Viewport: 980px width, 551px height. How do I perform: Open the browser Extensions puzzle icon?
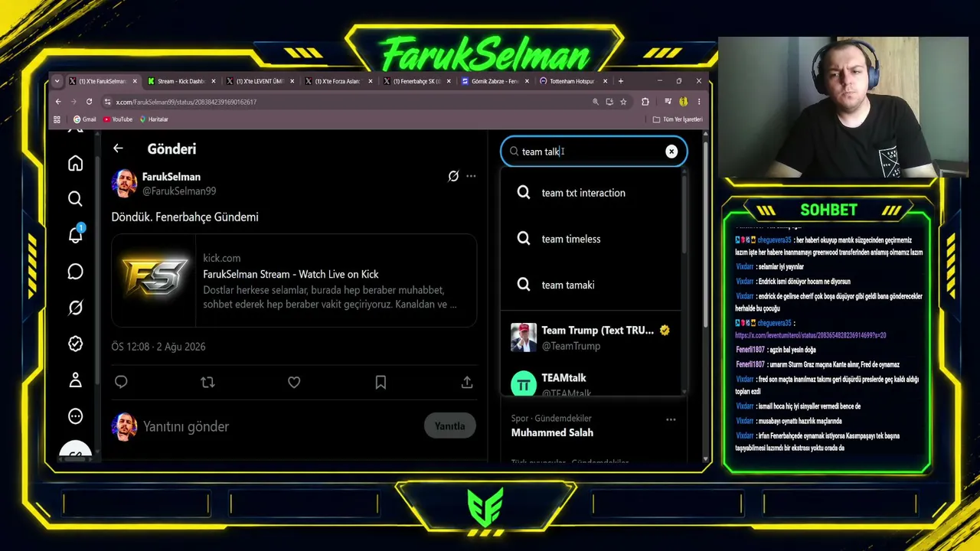[x=645, y=102]
